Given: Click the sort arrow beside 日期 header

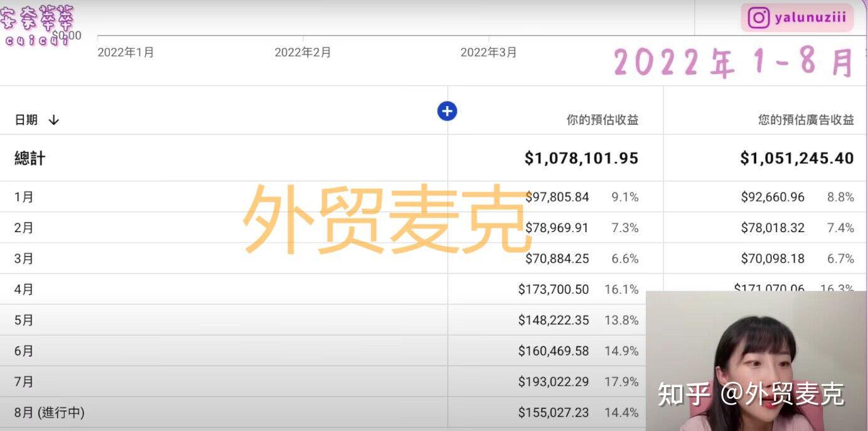Looking at the screenshot, I should coord(53,120).
